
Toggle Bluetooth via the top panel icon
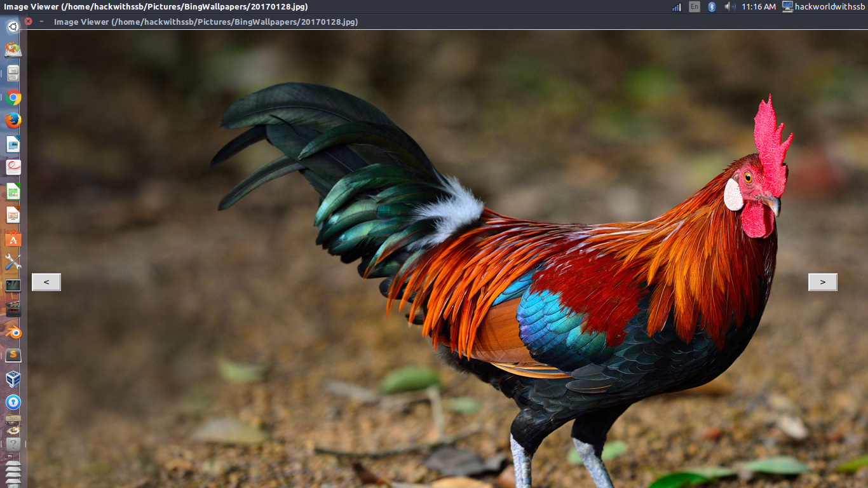point(712,7)
